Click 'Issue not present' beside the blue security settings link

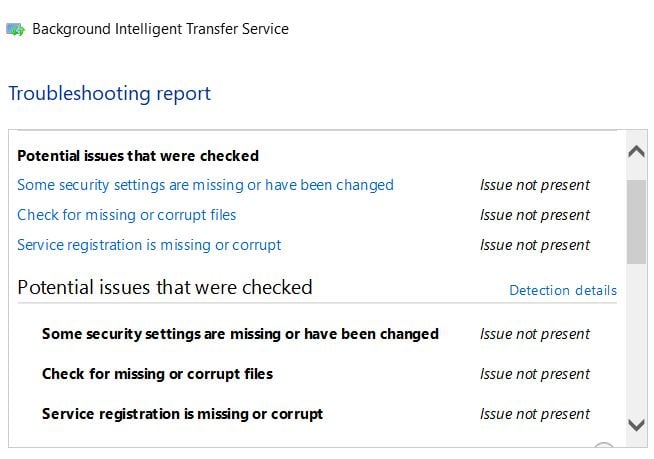[x=535, y=185]
